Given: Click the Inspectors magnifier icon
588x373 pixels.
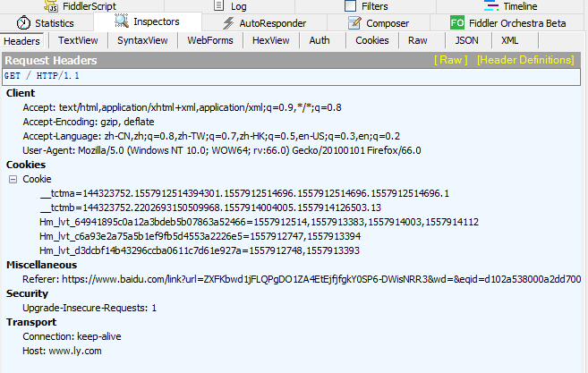Looking at the screenshot, I should click(x=122, y=21).
